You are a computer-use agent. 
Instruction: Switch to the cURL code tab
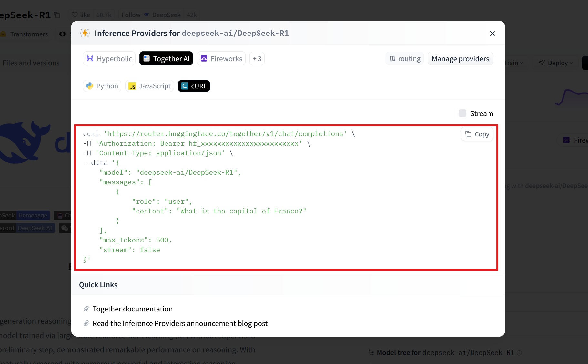tap(194, 86)
